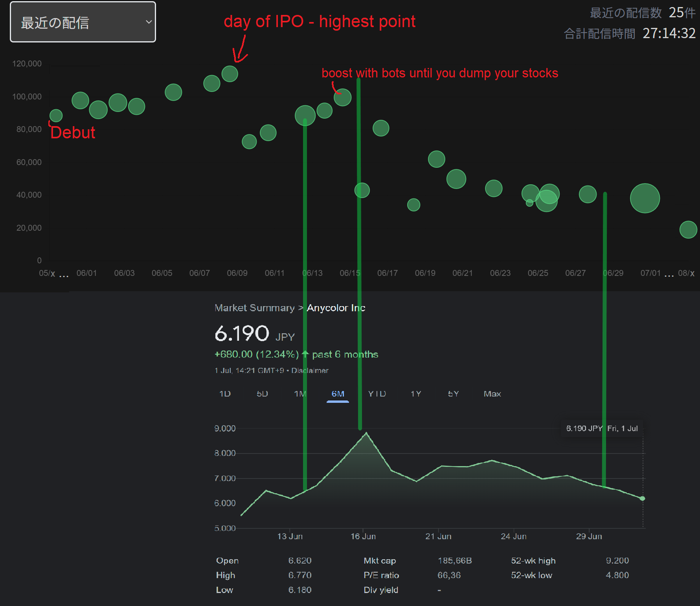Image resolution: width=700 pixels, height=606 pixels.
Task: Click the largest stream bubble near 07/01
Action: point(645,198)
